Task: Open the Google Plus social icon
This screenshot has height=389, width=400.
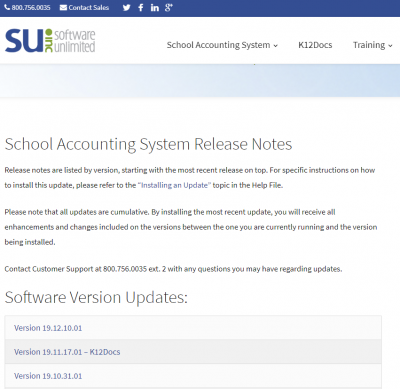Action: 169,8
